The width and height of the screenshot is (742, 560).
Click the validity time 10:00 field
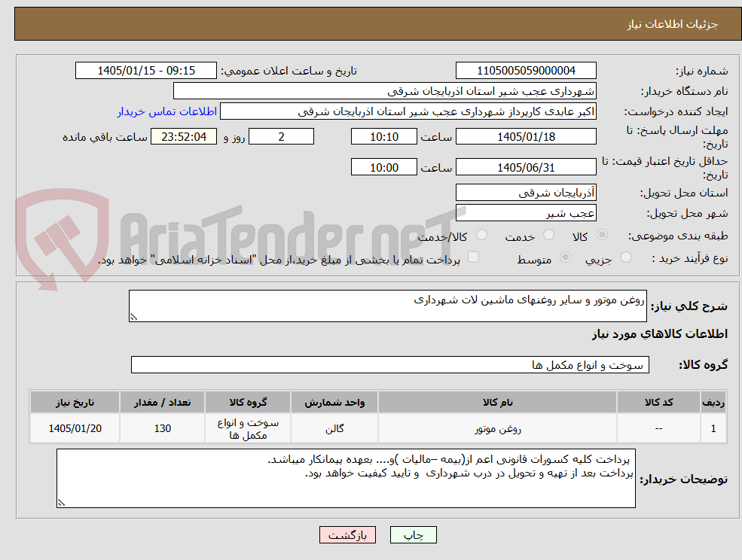click(x=383, y=167)
